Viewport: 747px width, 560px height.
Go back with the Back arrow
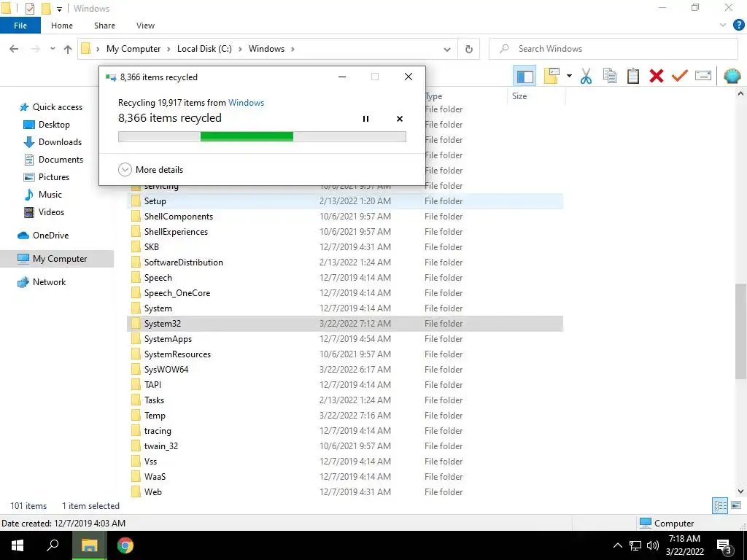14,49
